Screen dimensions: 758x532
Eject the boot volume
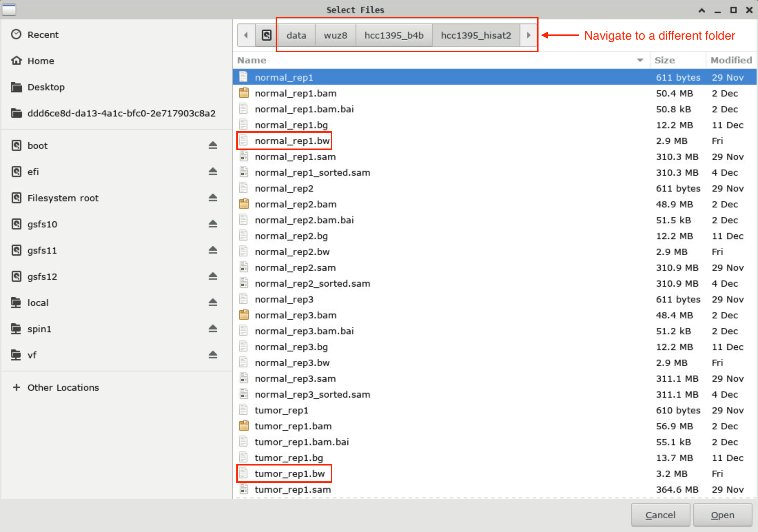(x=213, y=145)
